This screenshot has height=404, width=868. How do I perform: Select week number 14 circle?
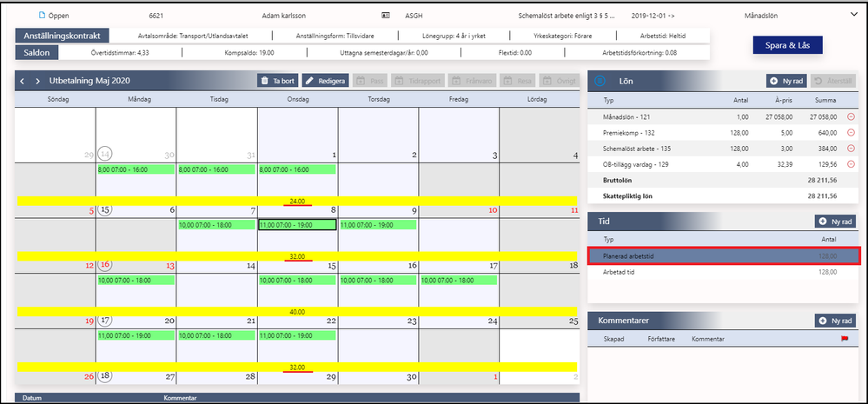[104, 154]
